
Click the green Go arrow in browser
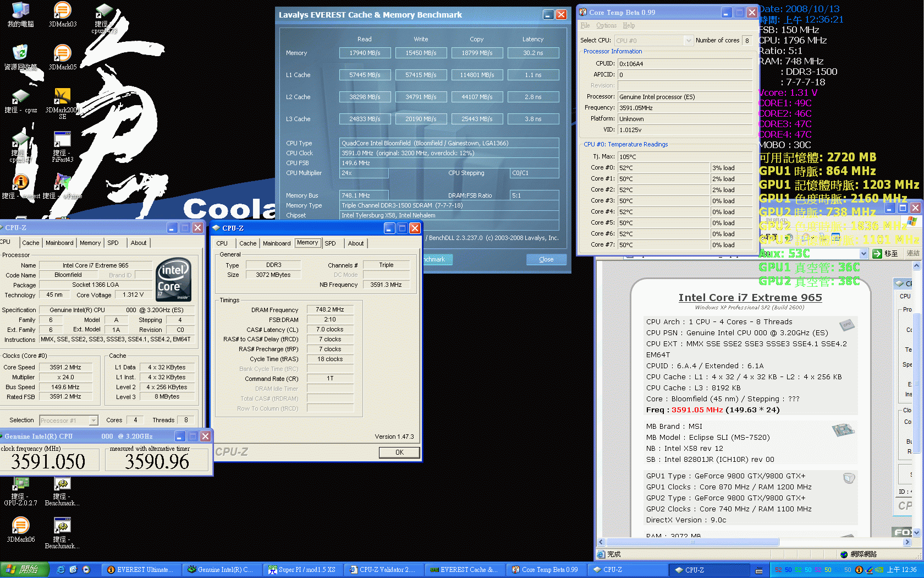(877, 253)
